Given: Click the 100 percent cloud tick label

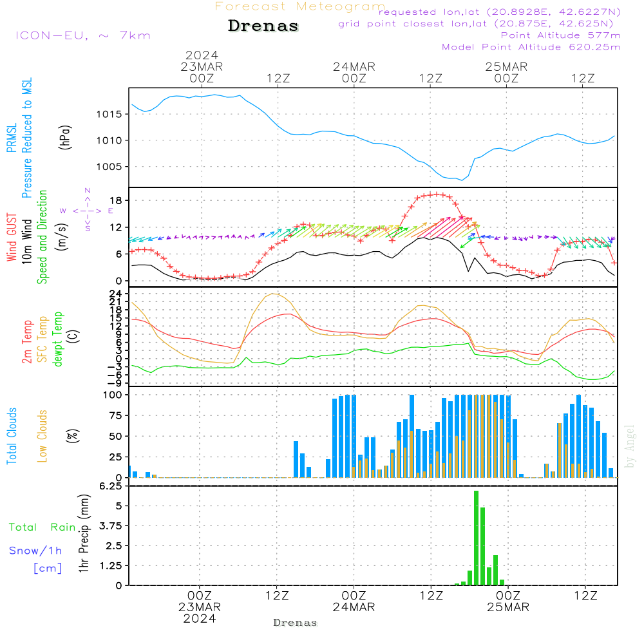Looking at the screenshot, I should (x=112, y=395).
